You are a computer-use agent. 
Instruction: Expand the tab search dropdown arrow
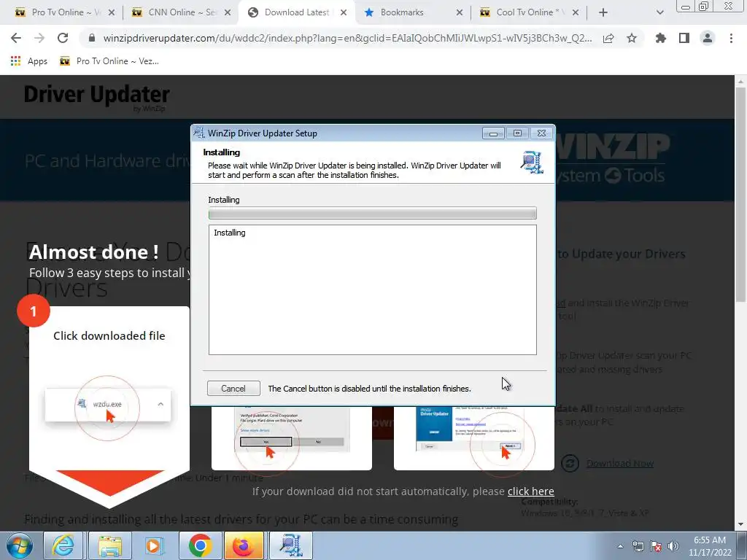coord(659,13)
